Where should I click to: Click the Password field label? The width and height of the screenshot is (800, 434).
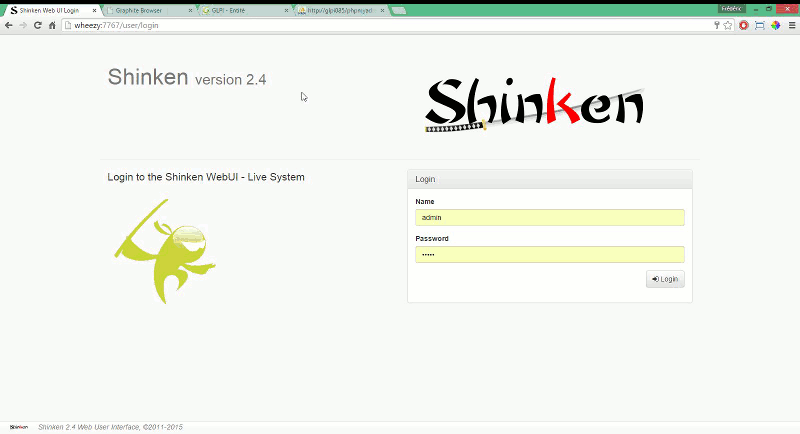tap(432, 238)
